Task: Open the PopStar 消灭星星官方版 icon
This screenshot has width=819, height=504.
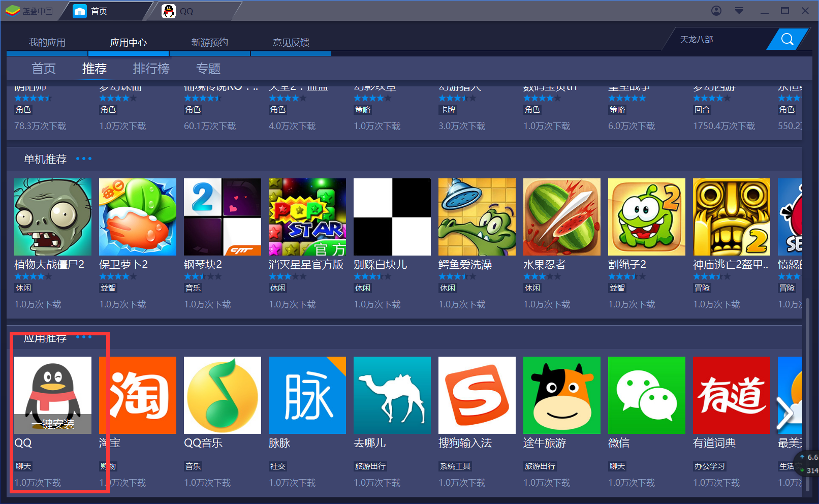Action: (x=307, y=217)
